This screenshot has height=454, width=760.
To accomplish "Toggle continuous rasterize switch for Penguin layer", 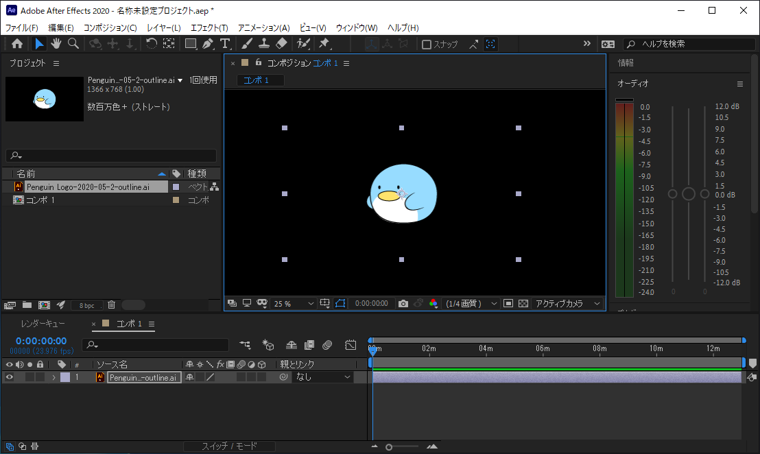I will [x=199, y=377].
